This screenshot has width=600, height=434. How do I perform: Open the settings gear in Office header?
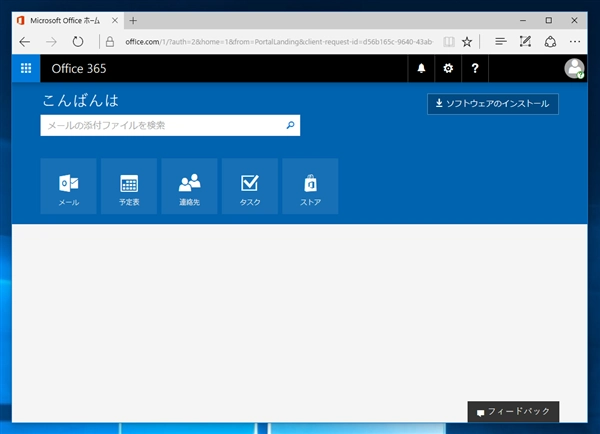(448, 69)
